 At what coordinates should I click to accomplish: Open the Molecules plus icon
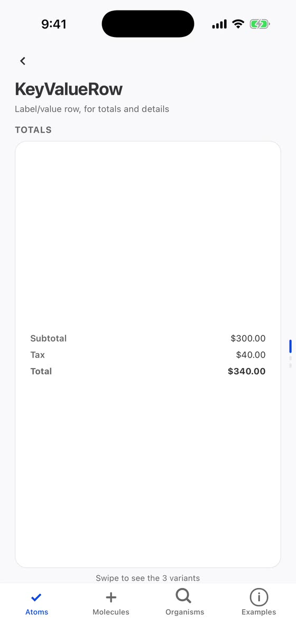point(111,597)
